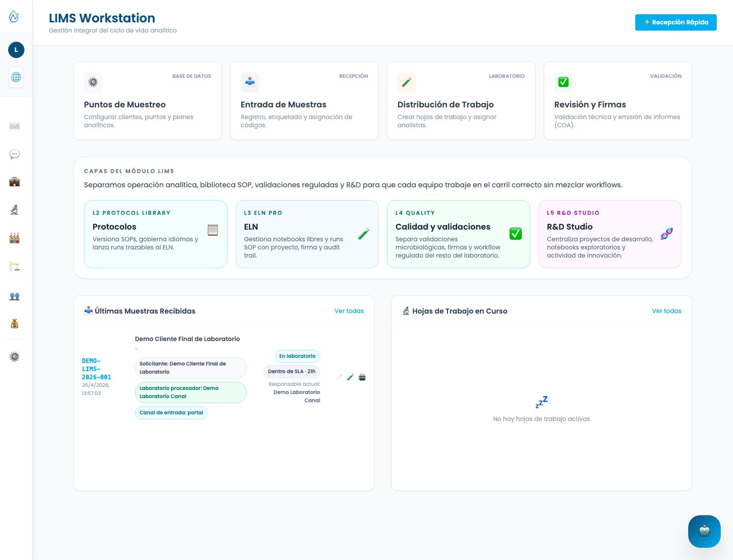Click No hay hojas de trabajo activas text
The height and width of the screenshot is (560, 733).
[x=542, y=419]
